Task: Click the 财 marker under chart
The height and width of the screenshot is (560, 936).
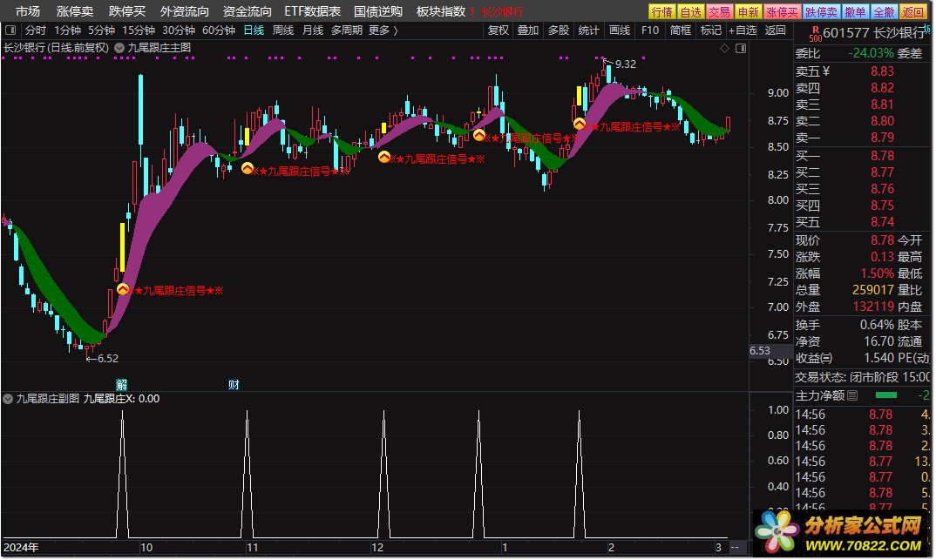Action: coord(234,385)
